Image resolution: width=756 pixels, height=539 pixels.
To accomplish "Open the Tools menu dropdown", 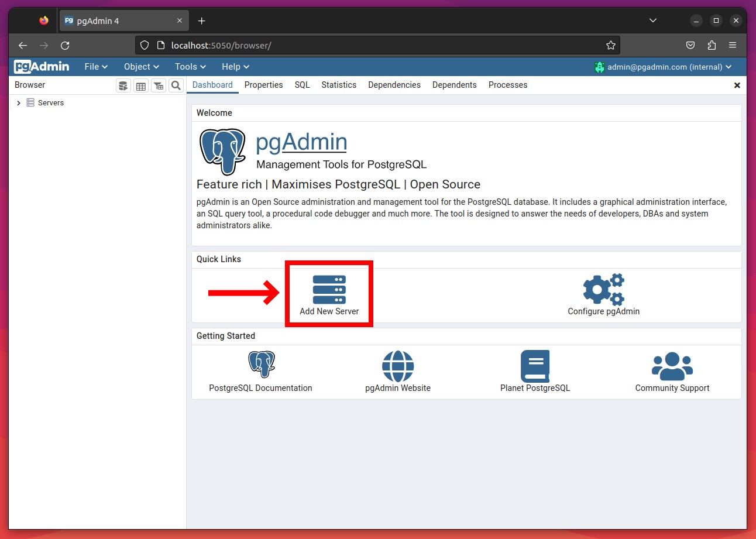I will [190, 67].
